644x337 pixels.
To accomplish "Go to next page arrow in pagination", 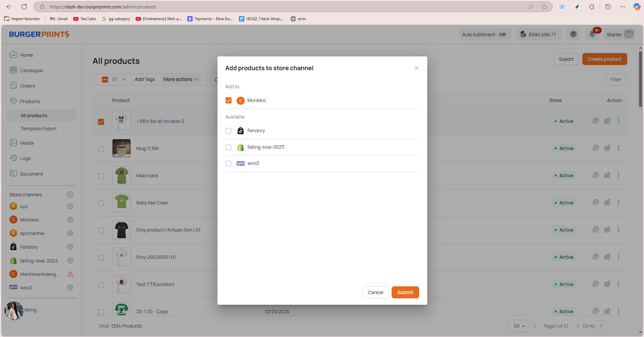I will [578, 326].
